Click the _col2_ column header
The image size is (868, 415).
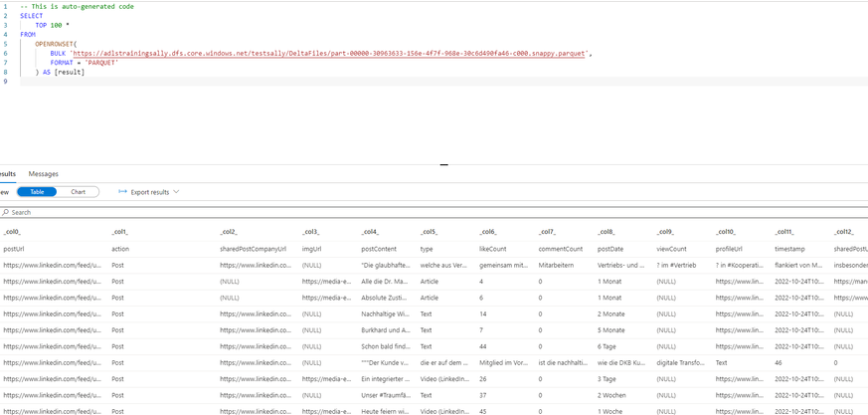pos(229,232)
